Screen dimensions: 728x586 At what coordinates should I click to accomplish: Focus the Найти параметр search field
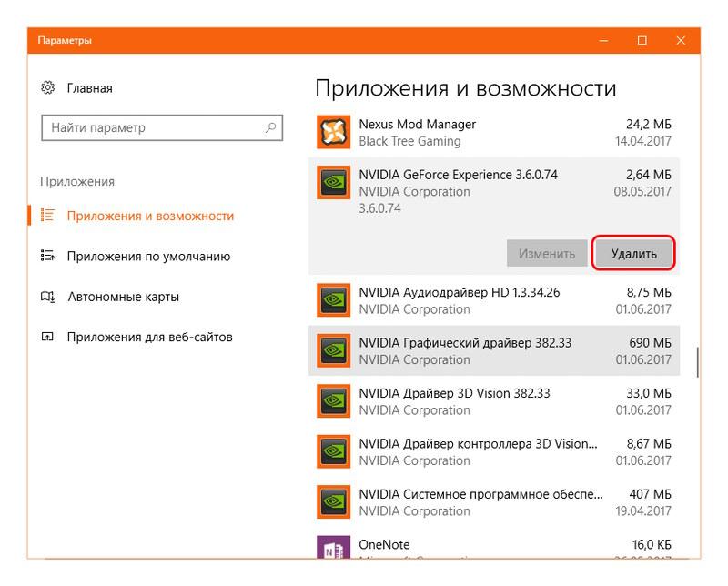[162, 127]
